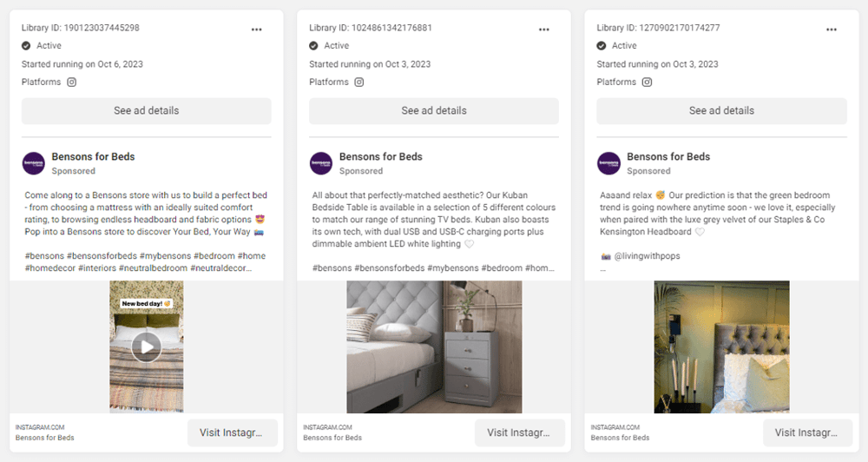This screenshot has width=868, height=462.
Task: Click Instagram platform icon on Kuban bedside ad
Action: tap(359, 82)
